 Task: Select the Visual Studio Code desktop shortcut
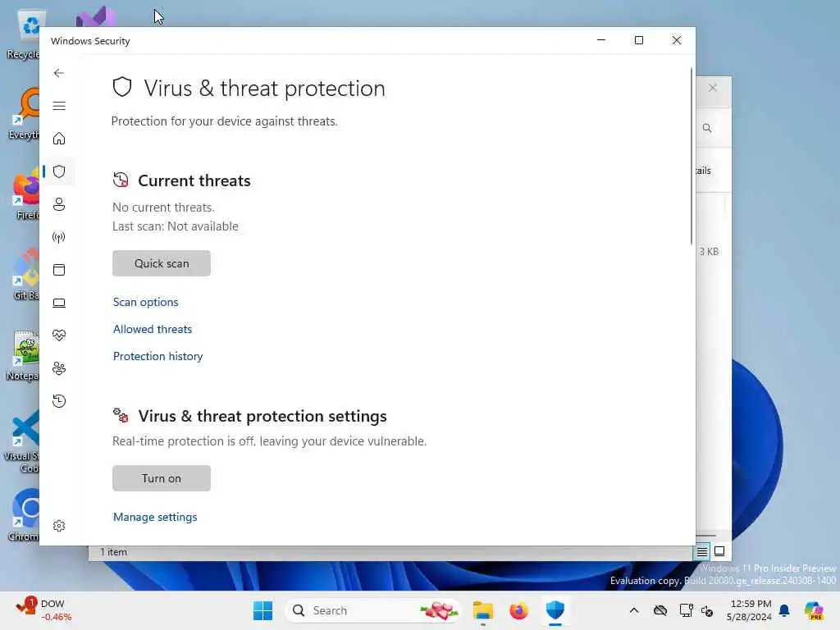click(21, 442)
